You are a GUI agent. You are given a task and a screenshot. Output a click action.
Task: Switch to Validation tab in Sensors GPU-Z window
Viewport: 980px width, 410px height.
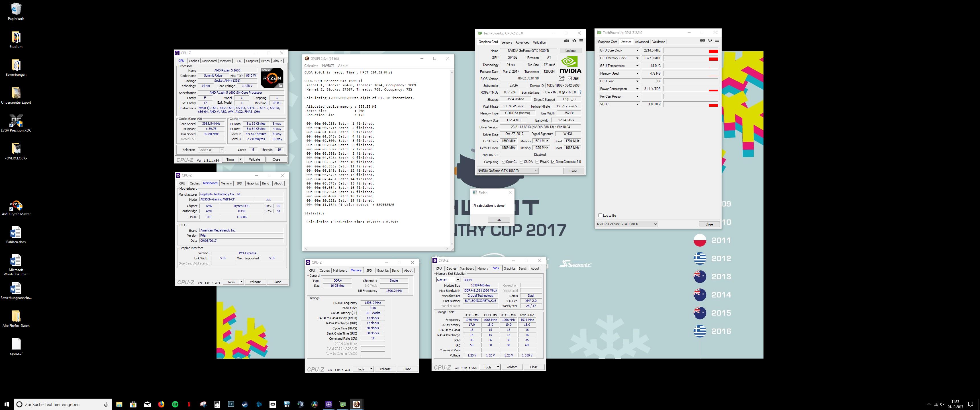click(659, 42)
